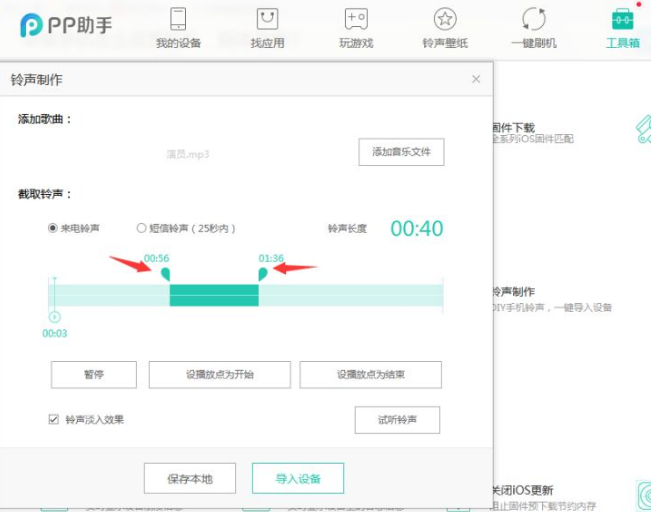Click the 01:36 end marker handle

coord(263,273)
